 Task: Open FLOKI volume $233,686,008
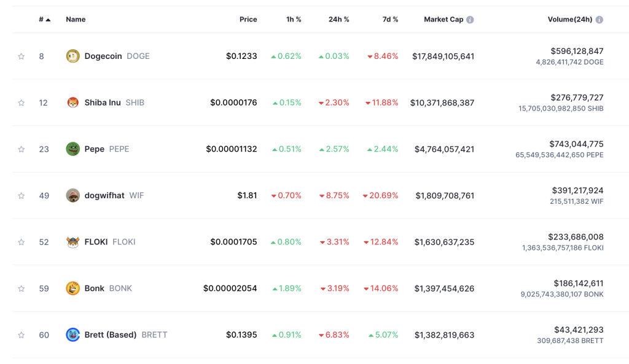pos(576,238)
